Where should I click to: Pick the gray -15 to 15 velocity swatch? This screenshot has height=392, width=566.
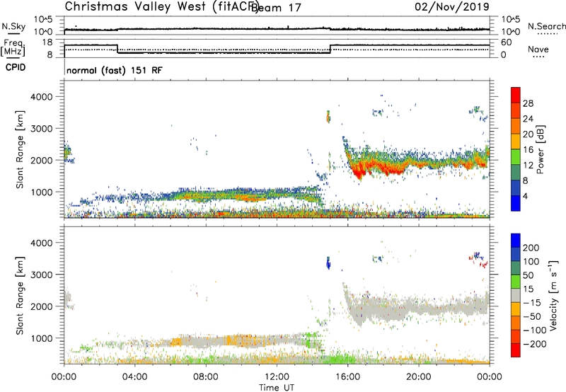click(x=516, y=295)
